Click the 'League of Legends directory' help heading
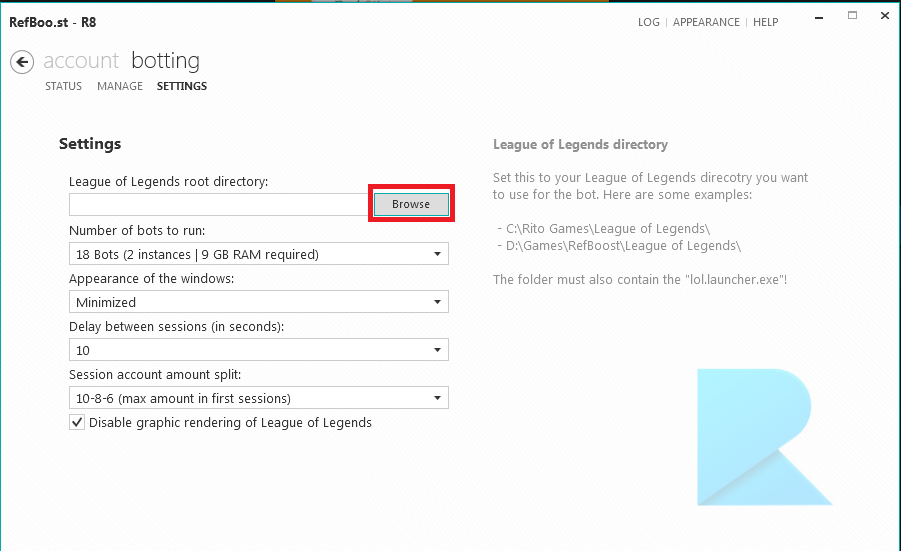 (580, 145)
